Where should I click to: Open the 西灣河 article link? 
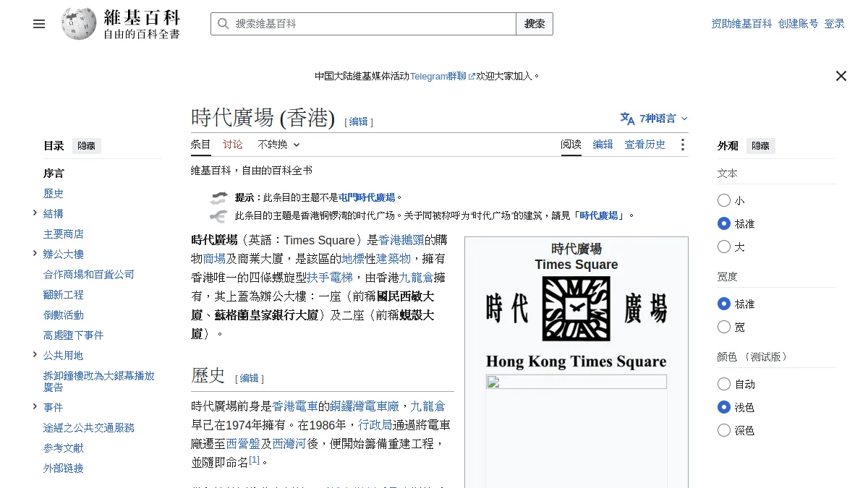290,444
